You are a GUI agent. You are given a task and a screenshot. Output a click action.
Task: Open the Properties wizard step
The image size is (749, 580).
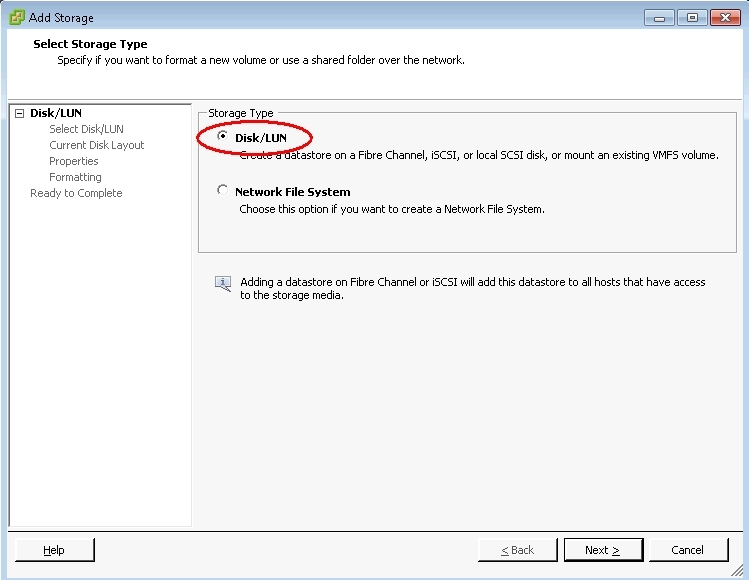coord(74,161)
